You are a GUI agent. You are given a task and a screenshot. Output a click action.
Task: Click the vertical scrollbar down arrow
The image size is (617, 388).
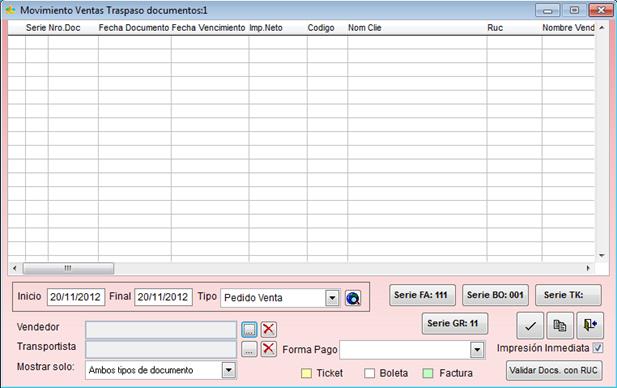tap(602, 256)
